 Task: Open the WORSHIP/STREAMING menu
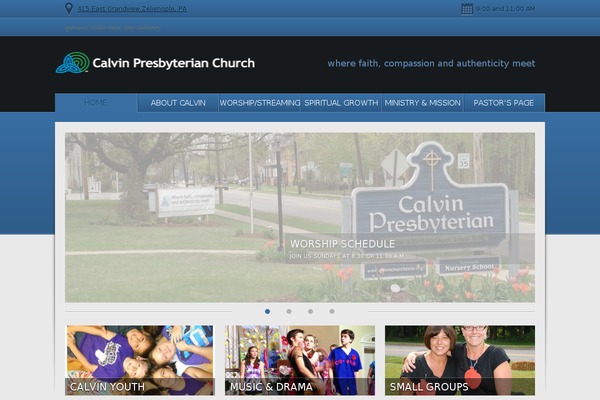tap(259, 103)
